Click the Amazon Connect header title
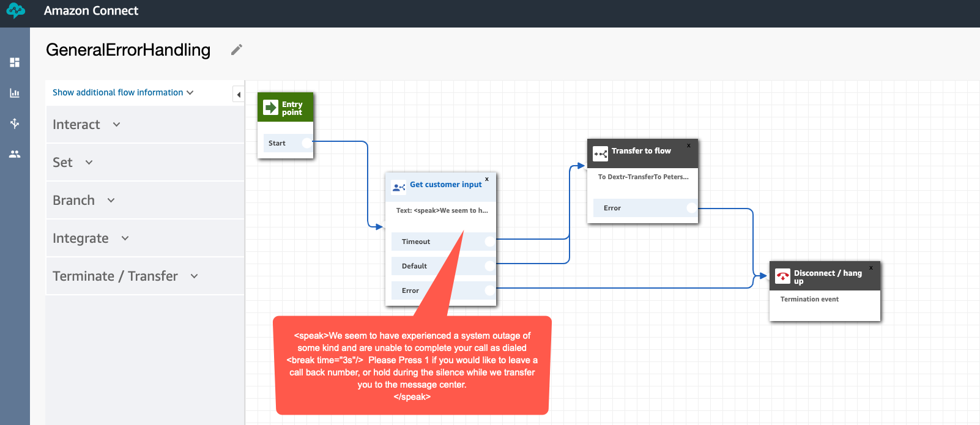This screenshot has width=980, height=425. pyautogui.click(x=91, y=10)
